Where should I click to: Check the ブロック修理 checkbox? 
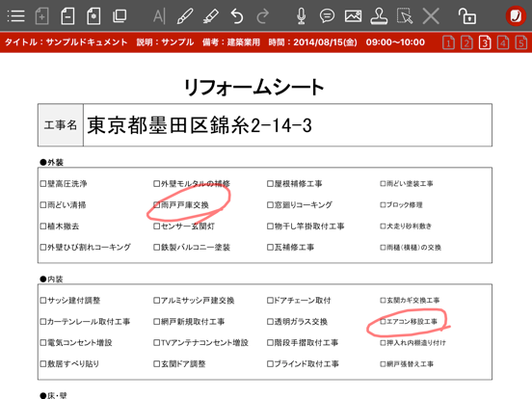coord(383,205)
